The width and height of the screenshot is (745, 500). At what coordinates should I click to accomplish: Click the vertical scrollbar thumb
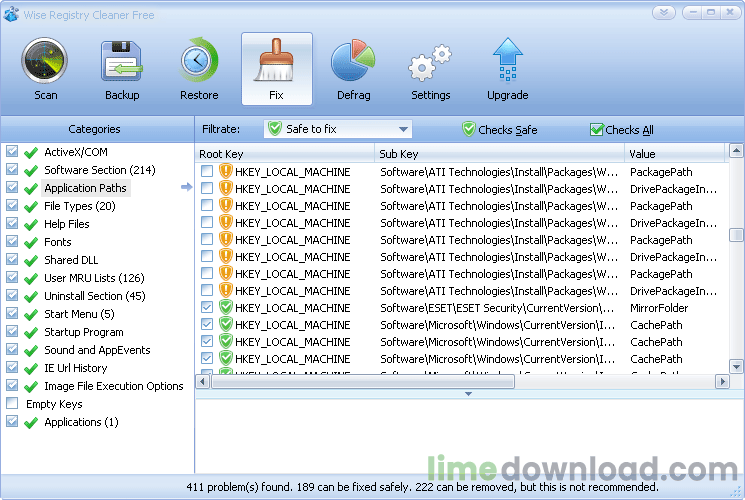pos(736,235)
